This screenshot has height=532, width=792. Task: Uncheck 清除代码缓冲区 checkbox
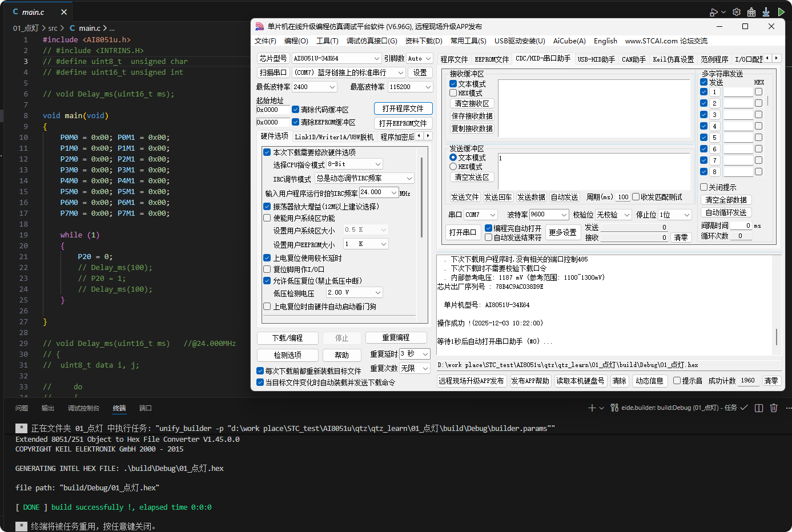[x=295, y=110]
